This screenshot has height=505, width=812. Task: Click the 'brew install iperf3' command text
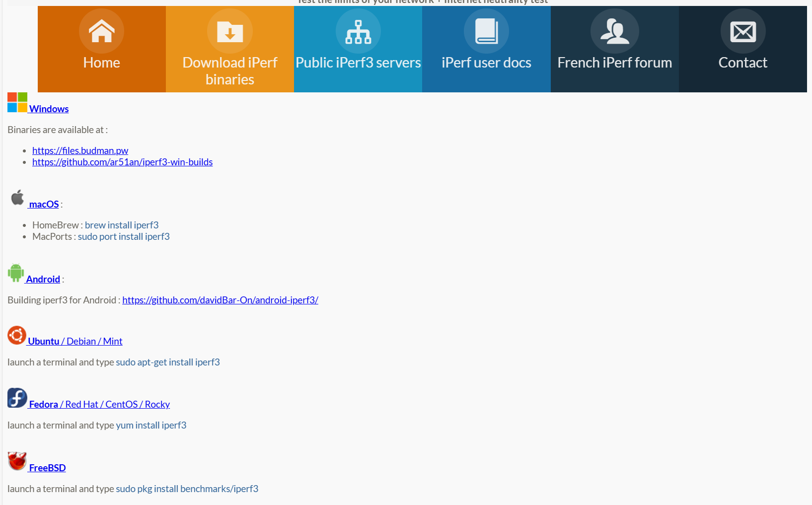[122, 225]
